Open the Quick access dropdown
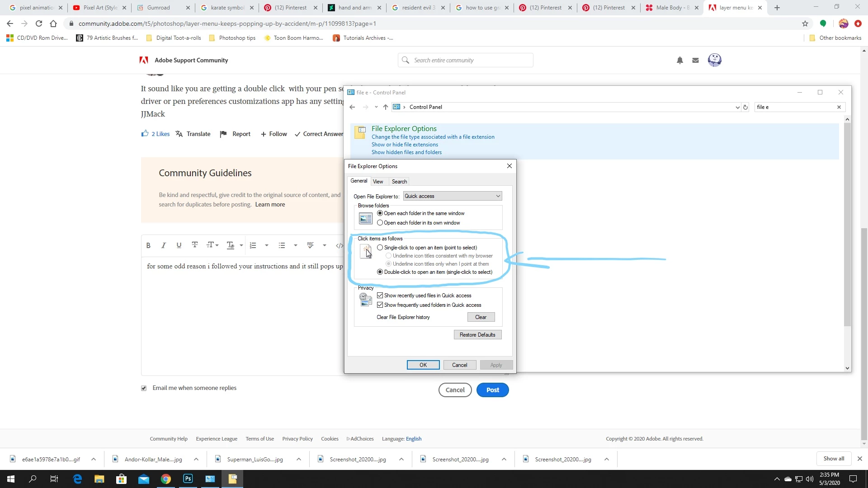 click(453, 196)
